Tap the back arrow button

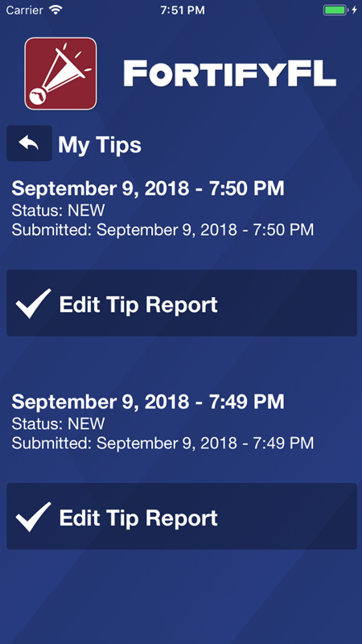(29, 143)
